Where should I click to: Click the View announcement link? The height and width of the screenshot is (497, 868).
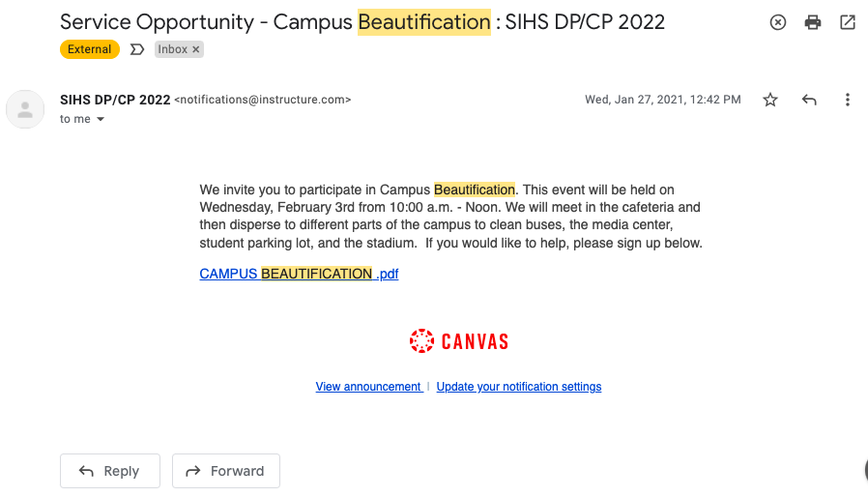click(x=368, y=387)
